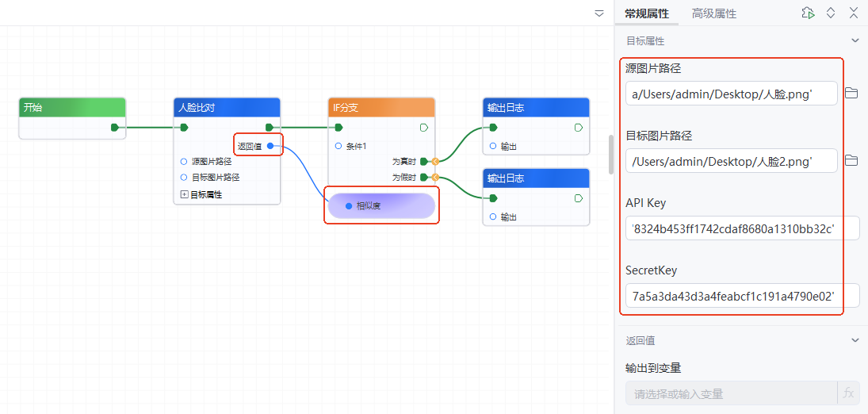Click the 为假时 output connector on IF分支

[x=425, y=177]
